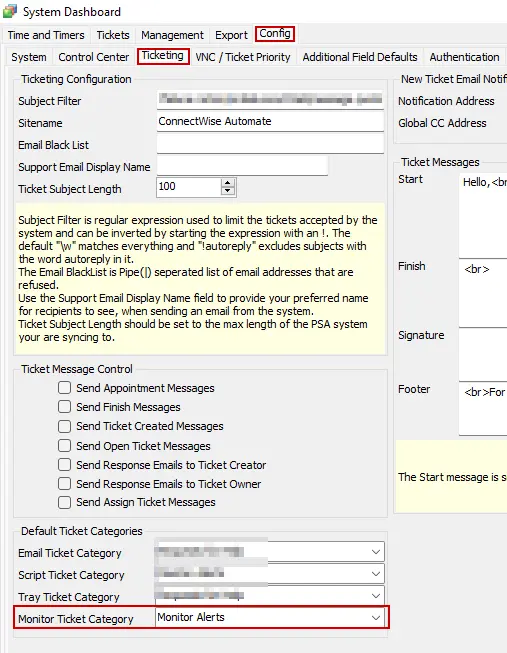Screen dimensions: 507x653
Task: Enable Send Appointment Messages checkbox
Action: (x=65, y=388)
